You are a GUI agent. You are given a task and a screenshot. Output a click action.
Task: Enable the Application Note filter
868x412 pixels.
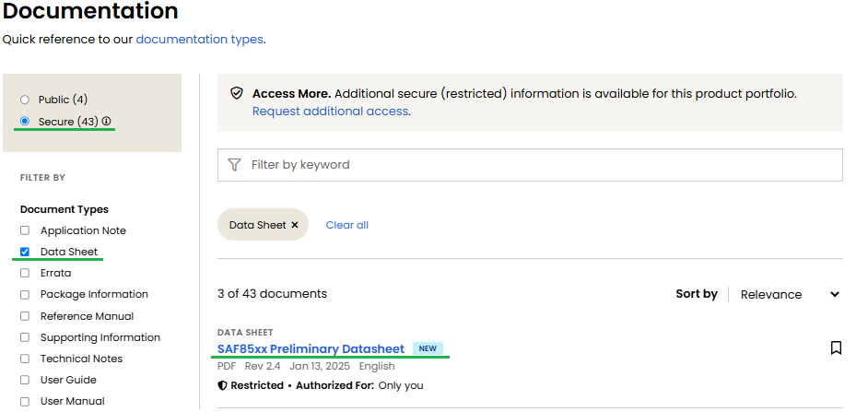coord(25,230)
